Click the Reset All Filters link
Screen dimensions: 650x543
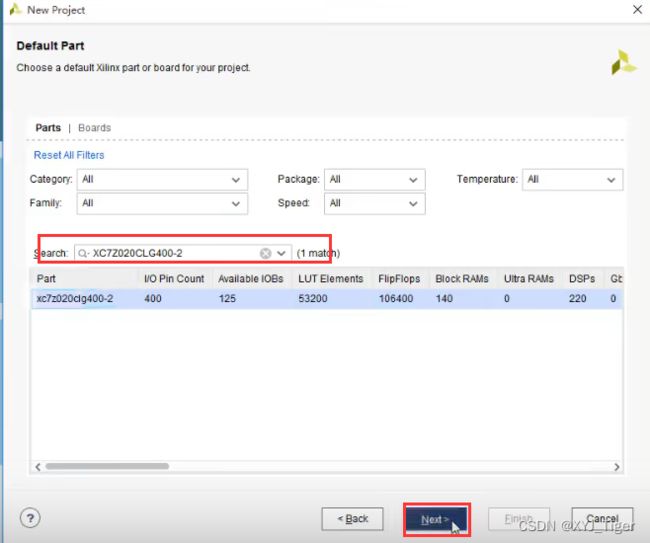coord(69,155)
